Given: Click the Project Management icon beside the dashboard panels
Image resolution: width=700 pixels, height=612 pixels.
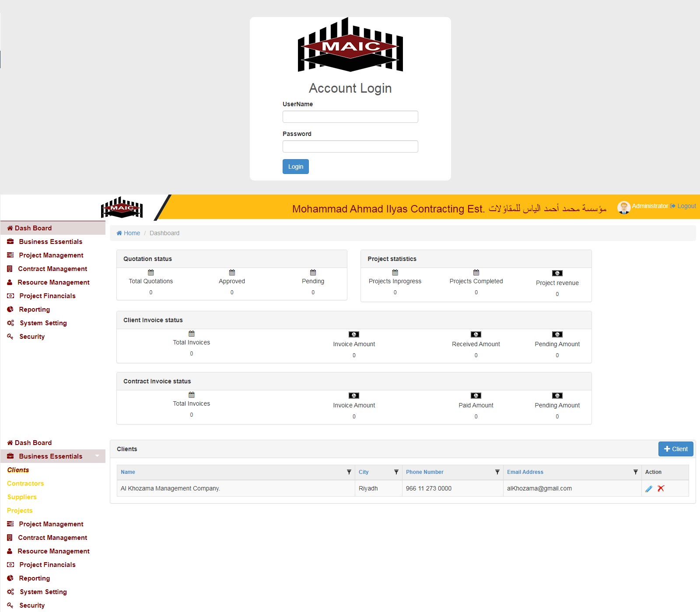Looking at the screenshot, I should pos(10,255).
